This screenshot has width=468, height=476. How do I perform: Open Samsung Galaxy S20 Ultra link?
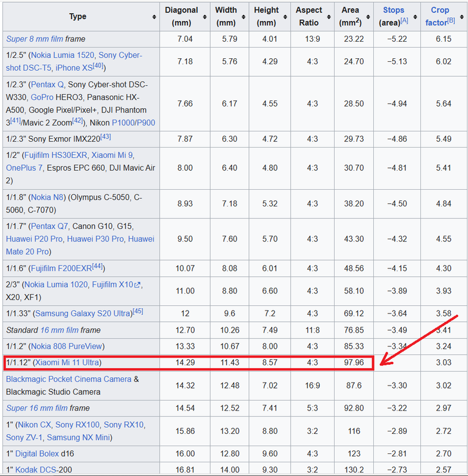click(x=82, y=314)
